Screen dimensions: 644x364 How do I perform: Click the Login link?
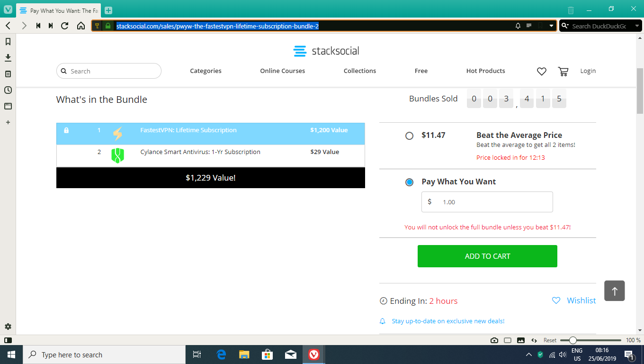click(x=588, y=71)
